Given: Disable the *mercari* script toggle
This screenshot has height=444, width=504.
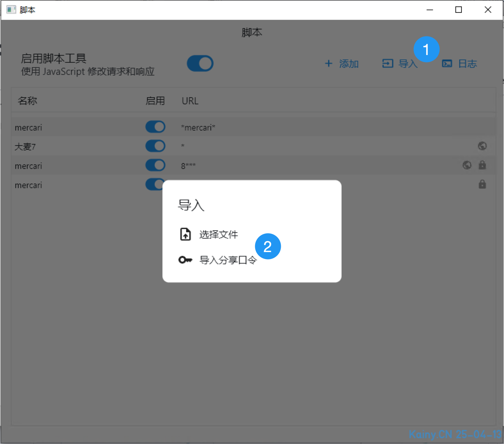Looking at the screenshot, I should click(155, 127).
